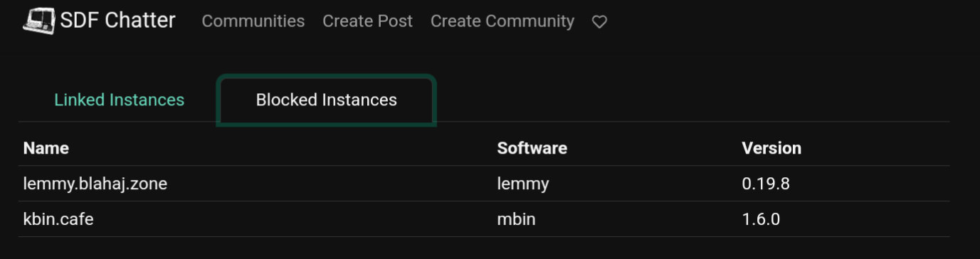Click the Software column header
The height and width of the screenshot is (259, 980).
[x=532, y=148]
